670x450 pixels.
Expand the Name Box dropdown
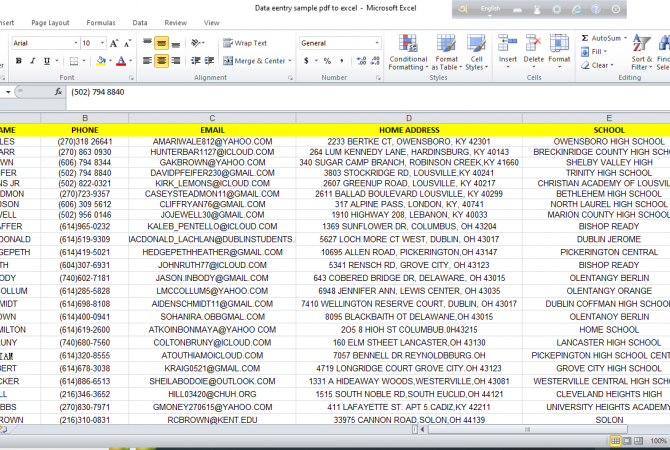pos(8,92)
